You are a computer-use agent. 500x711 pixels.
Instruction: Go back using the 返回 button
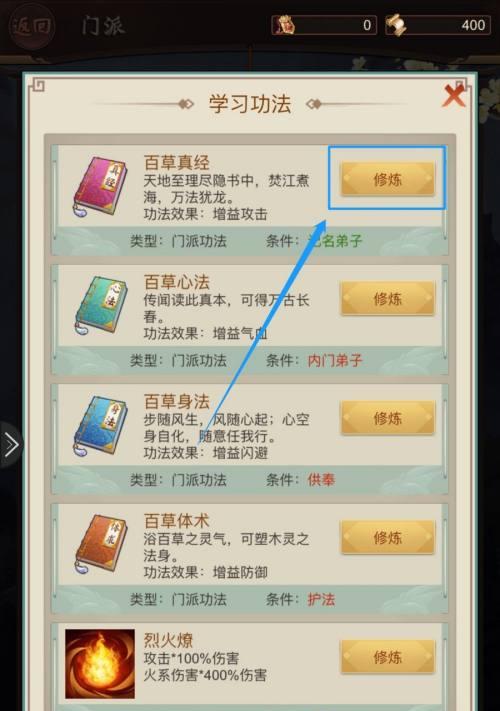[x=32, y=26]
